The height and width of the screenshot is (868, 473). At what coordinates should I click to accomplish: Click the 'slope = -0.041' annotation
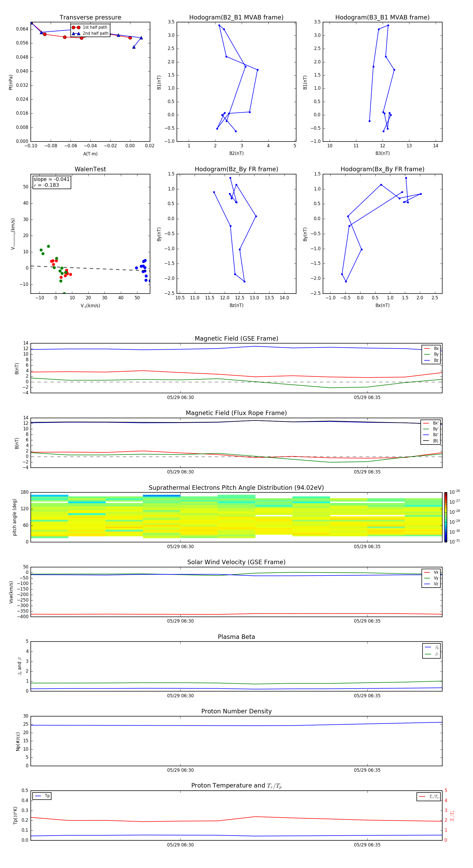coord(52,179)
